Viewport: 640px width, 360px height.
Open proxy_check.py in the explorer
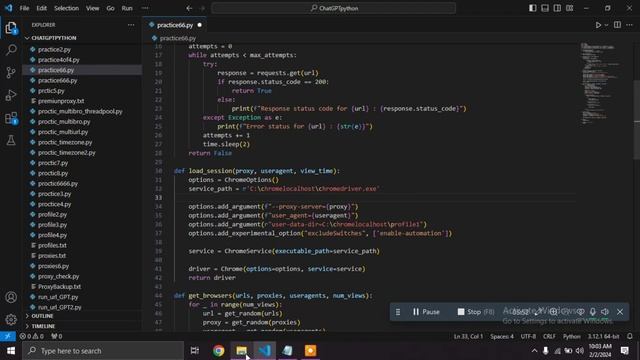pos(58,276)
